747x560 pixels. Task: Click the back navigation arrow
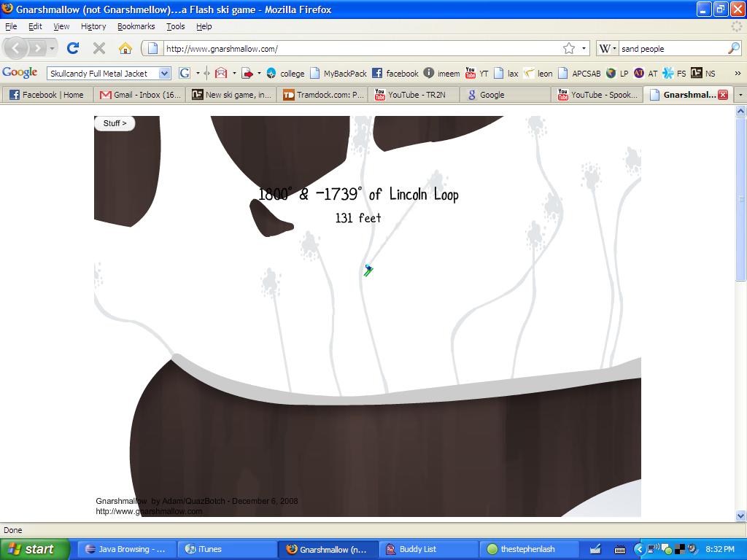pyautogui.click(x=16, y=48)
